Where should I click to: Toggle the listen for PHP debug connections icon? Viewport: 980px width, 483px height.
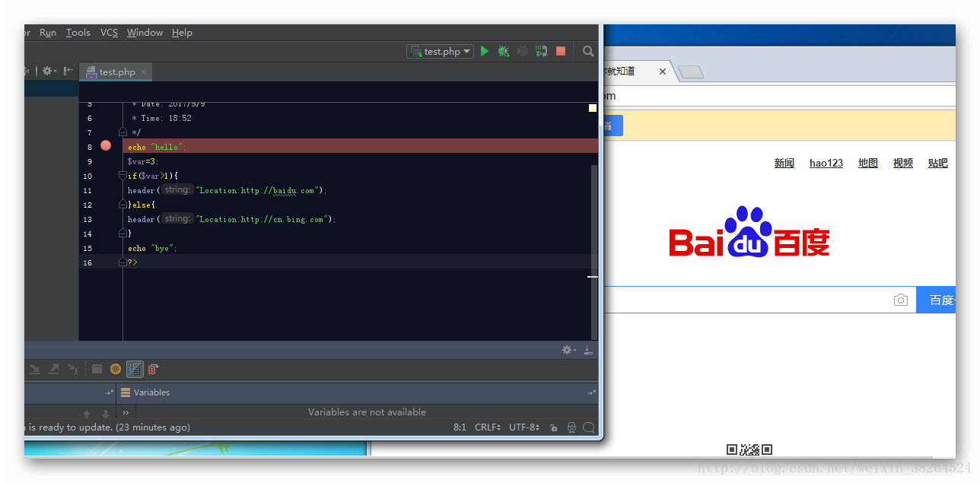click(x=541, y=51)
